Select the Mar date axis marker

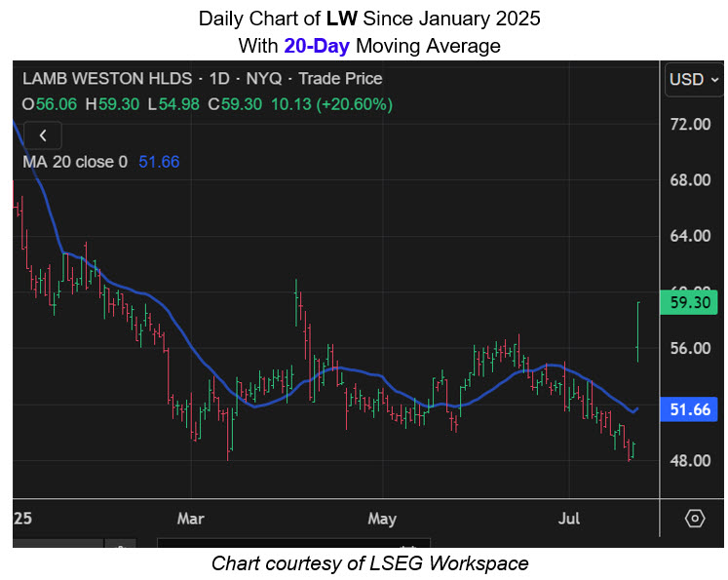click(x=191, y=518)
